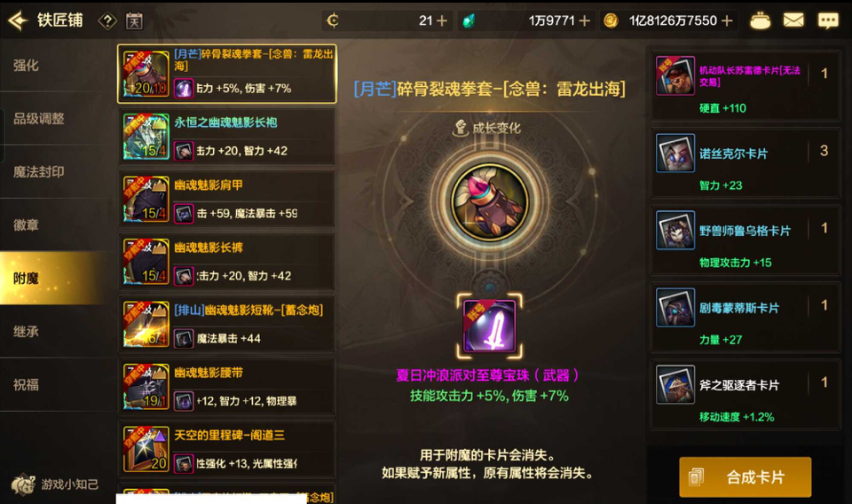Open the coin purse shop icon
Viewport: 852px width, 504px height.
[760, 20]
